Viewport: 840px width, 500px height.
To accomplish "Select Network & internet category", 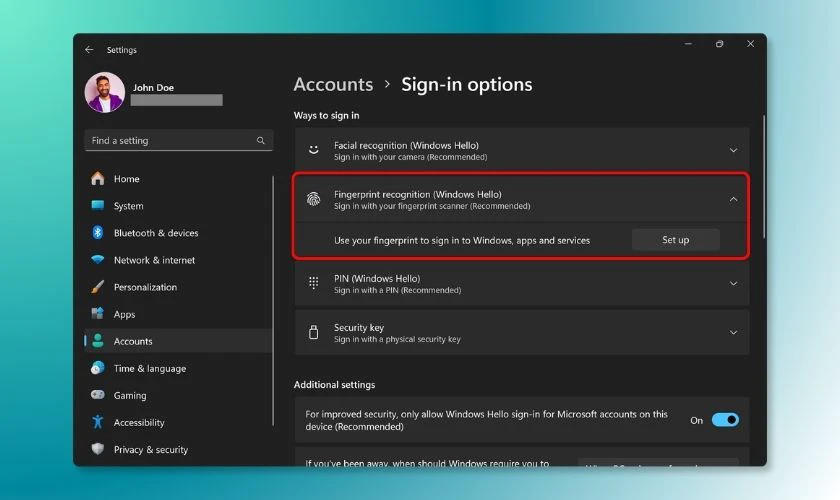I will click(178, 260).
